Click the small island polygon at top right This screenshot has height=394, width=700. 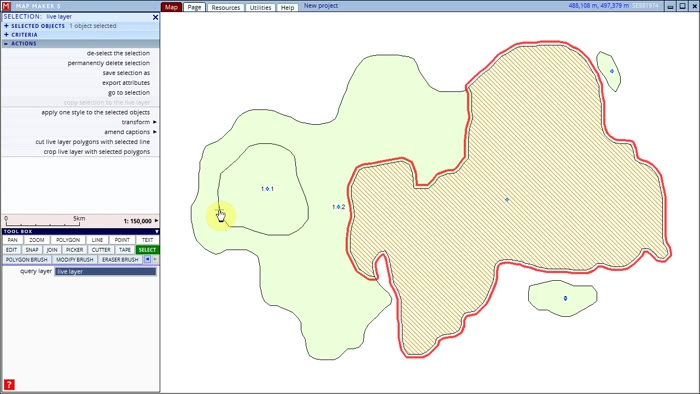(x=608, y=71)
